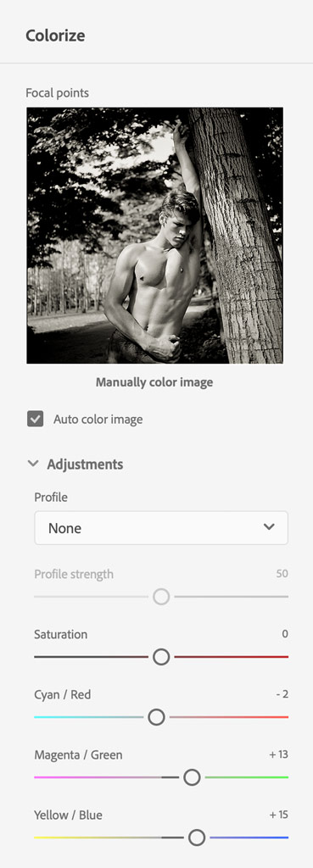Uncheck the Auto color image checkbox

(36, 419)
